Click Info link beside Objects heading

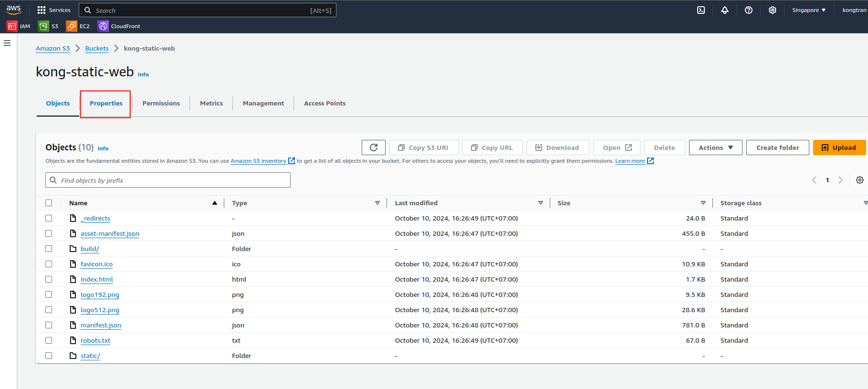tap(103, 148)
